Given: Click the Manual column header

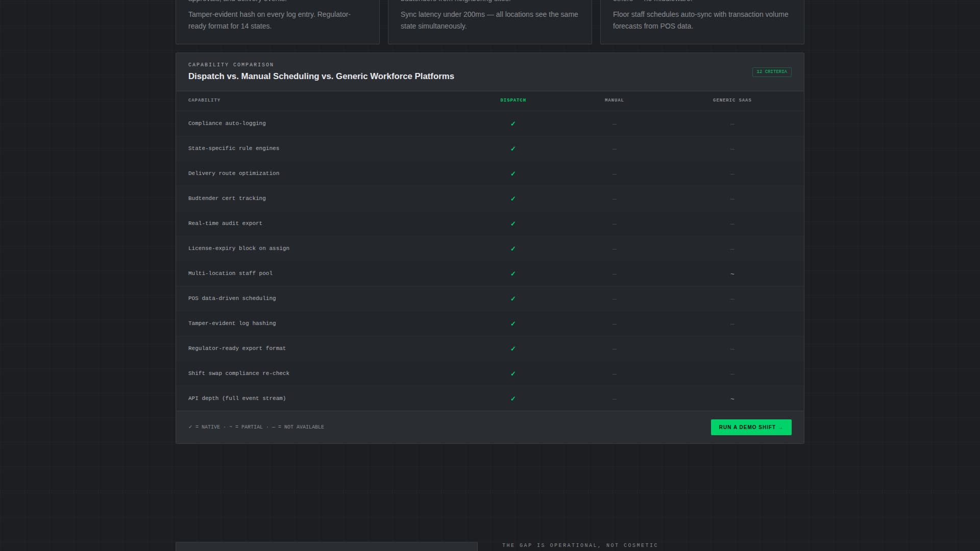Looking at the screenshot, I should (x=614, y=100).
